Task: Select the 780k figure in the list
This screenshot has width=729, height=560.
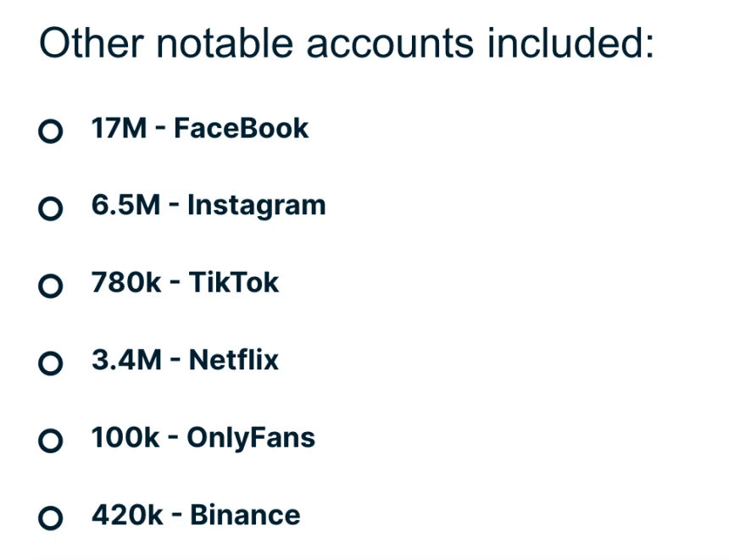Action: (x=126, y=283)
